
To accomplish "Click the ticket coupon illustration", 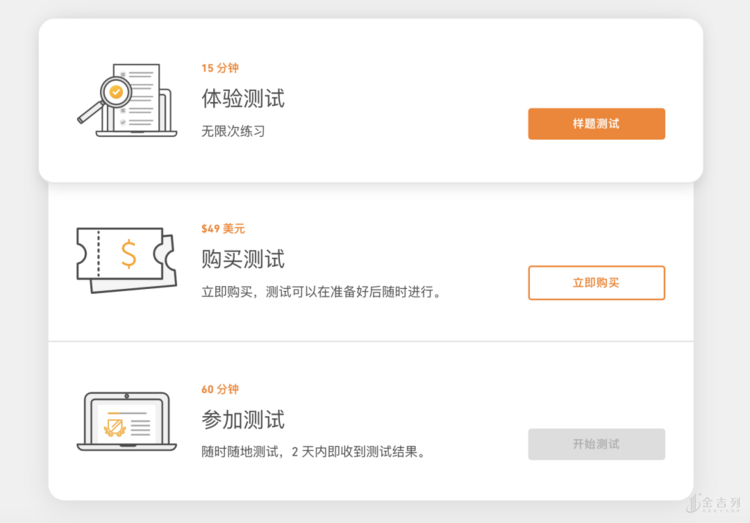I will coord(125,260).
